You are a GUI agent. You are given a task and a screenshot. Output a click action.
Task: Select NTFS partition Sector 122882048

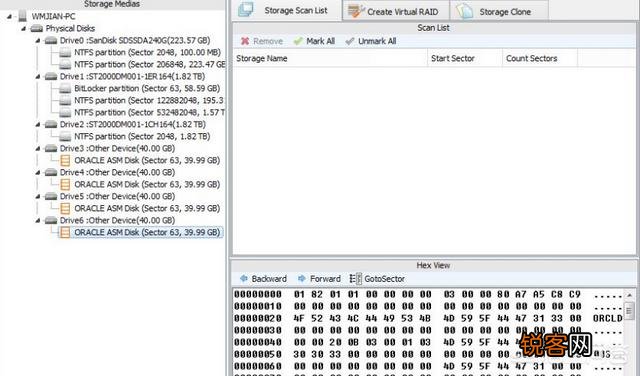(x=149, y=100)
